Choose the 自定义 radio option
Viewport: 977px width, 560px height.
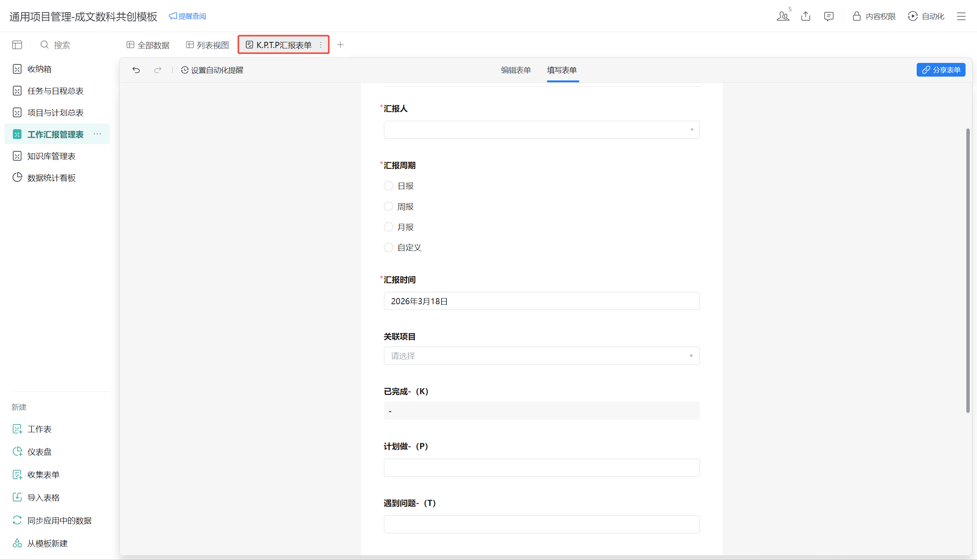[389, 248]
